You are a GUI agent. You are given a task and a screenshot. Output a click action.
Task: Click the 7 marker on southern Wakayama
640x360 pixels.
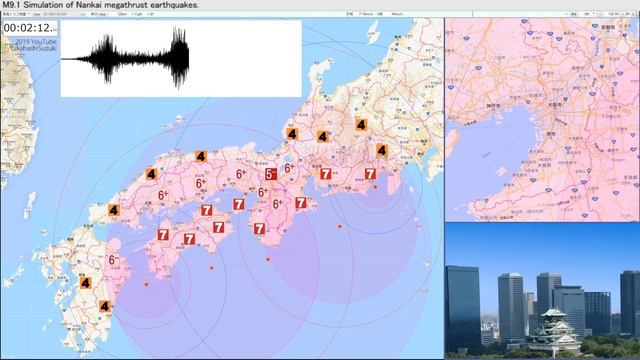point(259,229)
